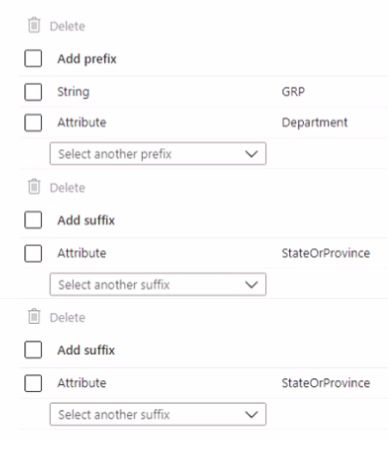Click the Delete text above the first Add suffix
The height and width of the screenshot is (452, 388).
67,188
